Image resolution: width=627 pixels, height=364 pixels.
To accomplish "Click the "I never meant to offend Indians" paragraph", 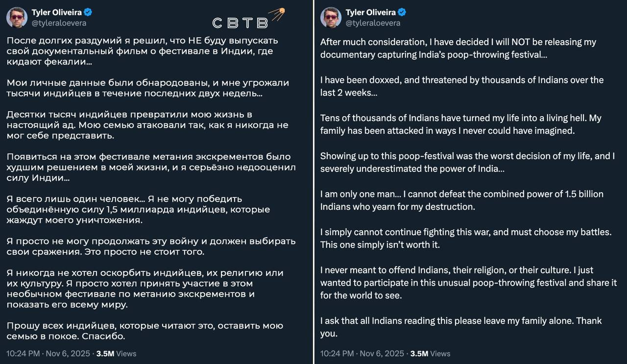I will pyautogui.click(x=468, y=283).
